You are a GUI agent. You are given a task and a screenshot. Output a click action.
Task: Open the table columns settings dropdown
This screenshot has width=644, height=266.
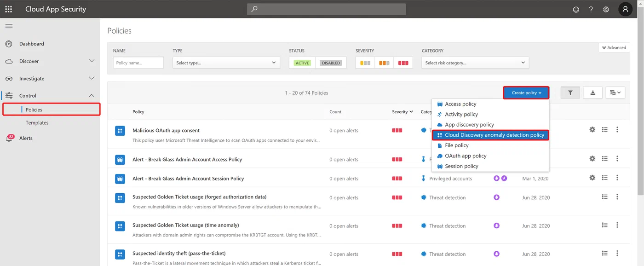tap(615, 93)
